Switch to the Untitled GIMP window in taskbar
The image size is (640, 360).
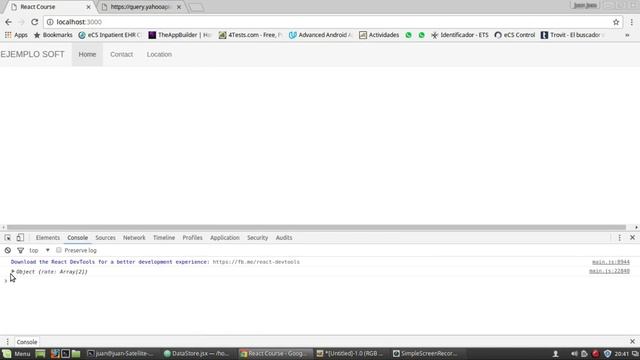[350, 353]
